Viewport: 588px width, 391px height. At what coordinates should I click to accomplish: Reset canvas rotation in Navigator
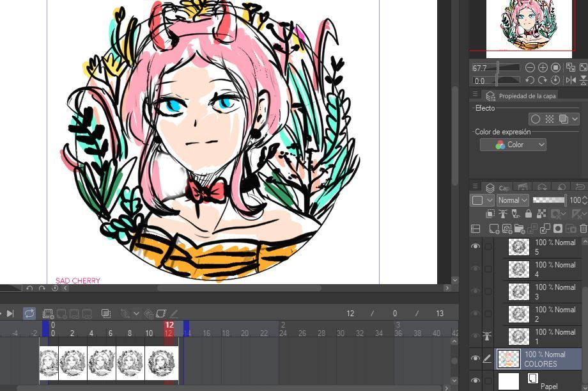(556, 80)
